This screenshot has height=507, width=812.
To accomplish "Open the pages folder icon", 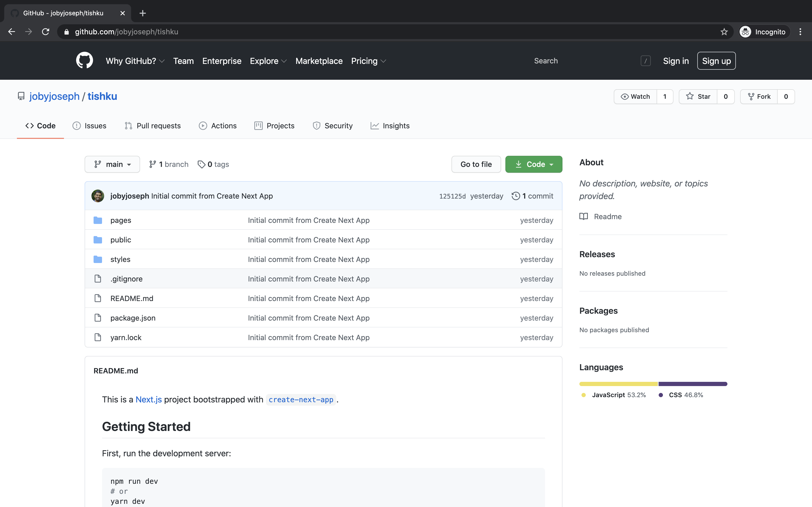I will 98,220.
